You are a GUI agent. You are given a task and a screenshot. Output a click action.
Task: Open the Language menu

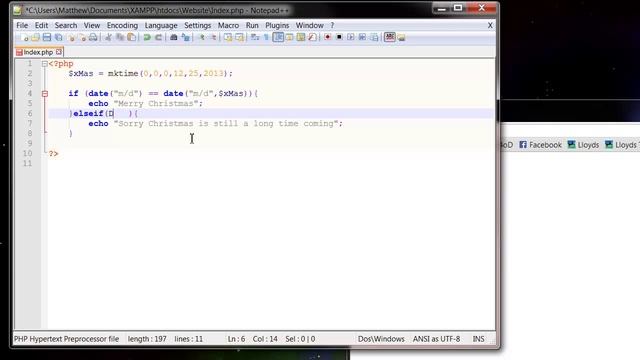pos(161,25)
